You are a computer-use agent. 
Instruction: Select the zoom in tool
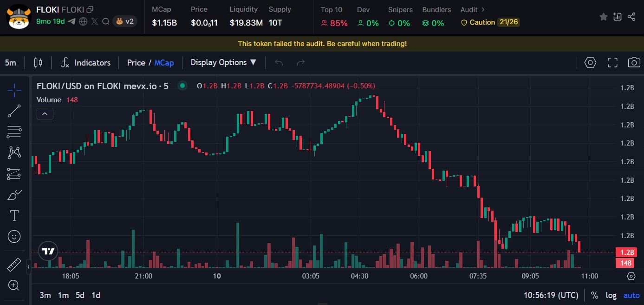coord(14,285)
